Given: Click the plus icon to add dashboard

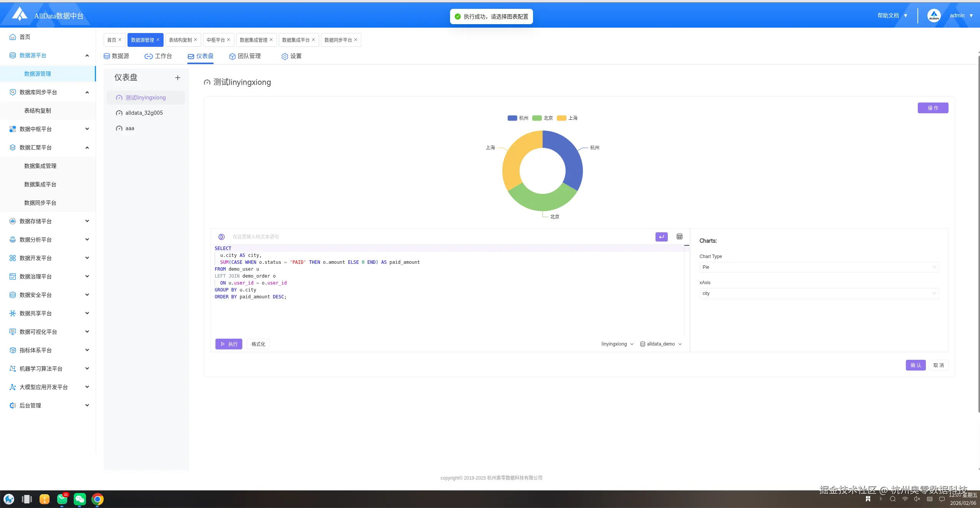Looking at the screenshot, I should point(177,78).
